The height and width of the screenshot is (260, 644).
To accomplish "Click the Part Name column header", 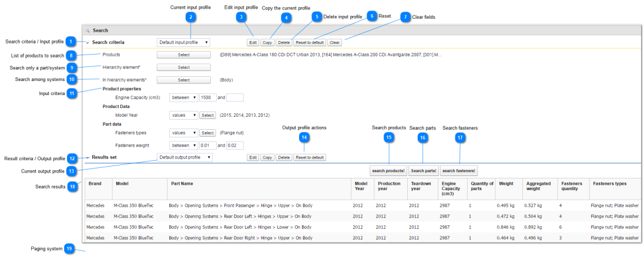I will click(259, 188).
